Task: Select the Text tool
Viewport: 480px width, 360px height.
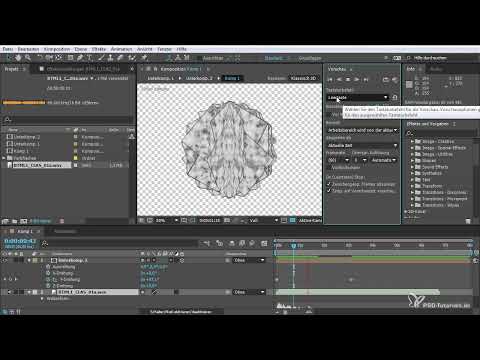Action: point(89,58)
